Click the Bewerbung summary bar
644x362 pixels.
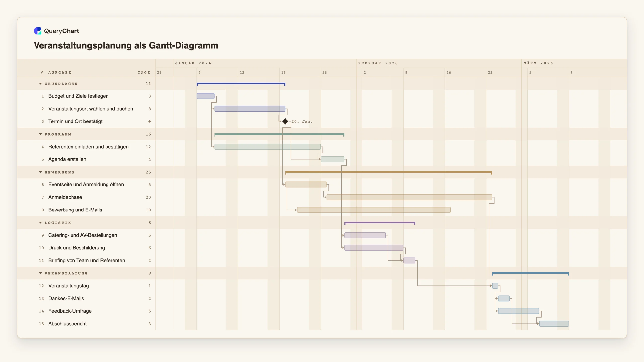(x=389, y=173)
